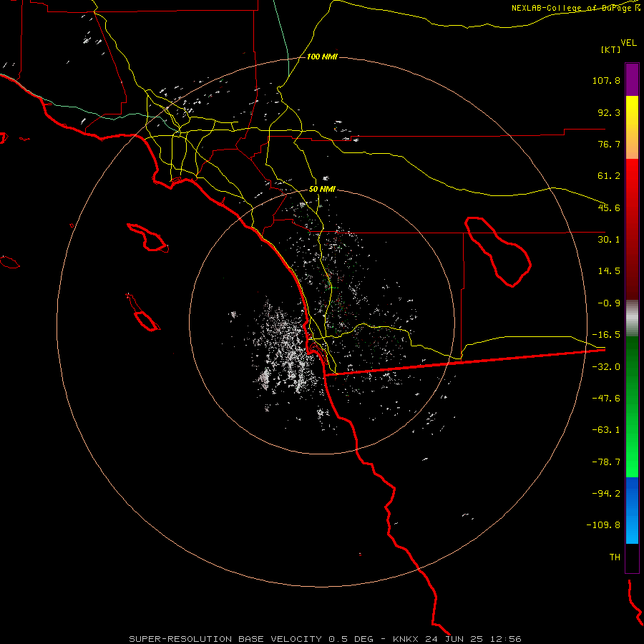Click the TH legend label
This screenshot has height=644, width=644.
coord(615,557)
